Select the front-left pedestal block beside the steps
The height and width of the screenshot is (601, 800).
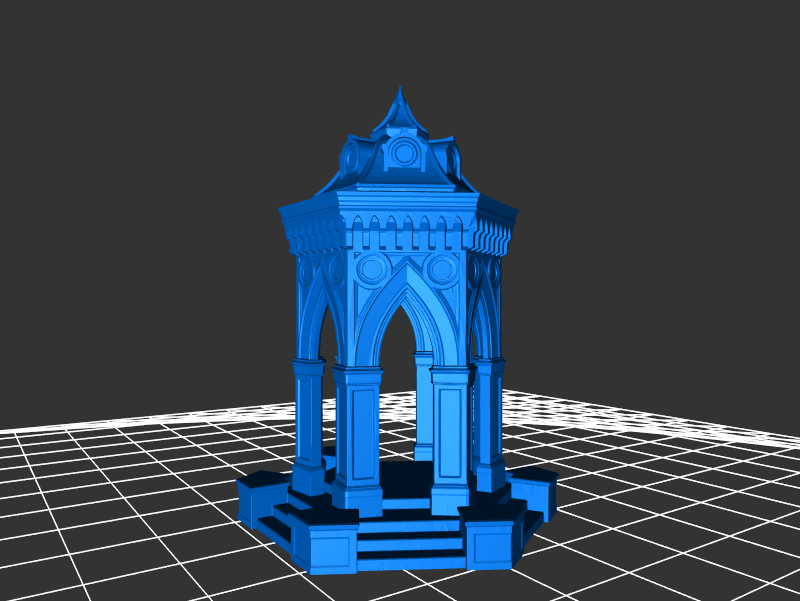point(332,545)
